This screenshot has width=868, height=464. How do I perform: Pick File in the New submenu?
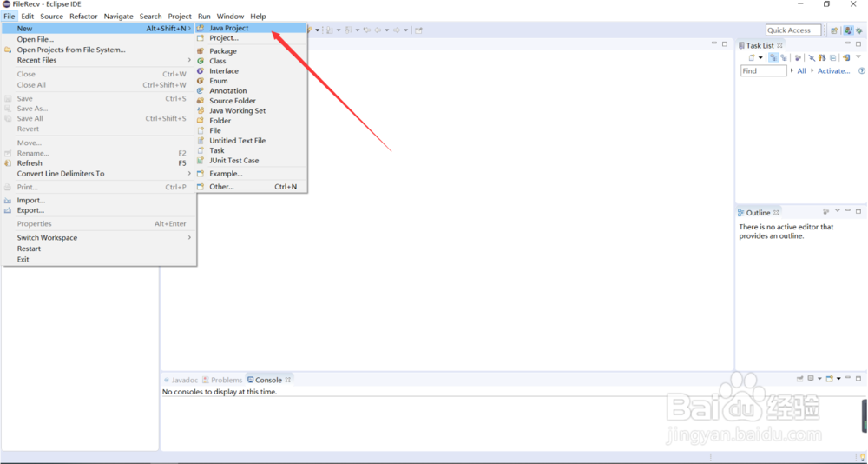pyautogui.click(x=250, y=131)
